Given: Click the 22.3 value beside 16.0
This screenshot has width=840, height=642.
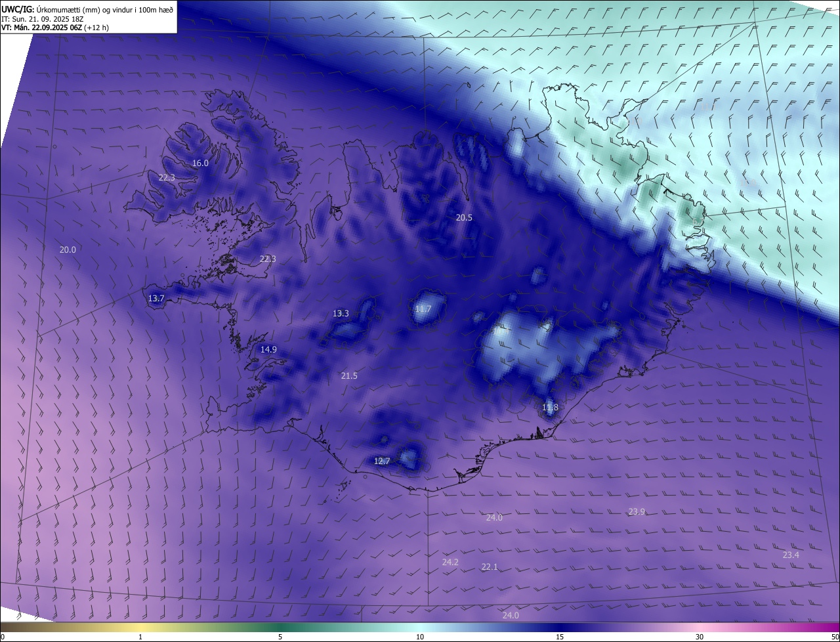Looking at the screenshot, I should [167, 177].
